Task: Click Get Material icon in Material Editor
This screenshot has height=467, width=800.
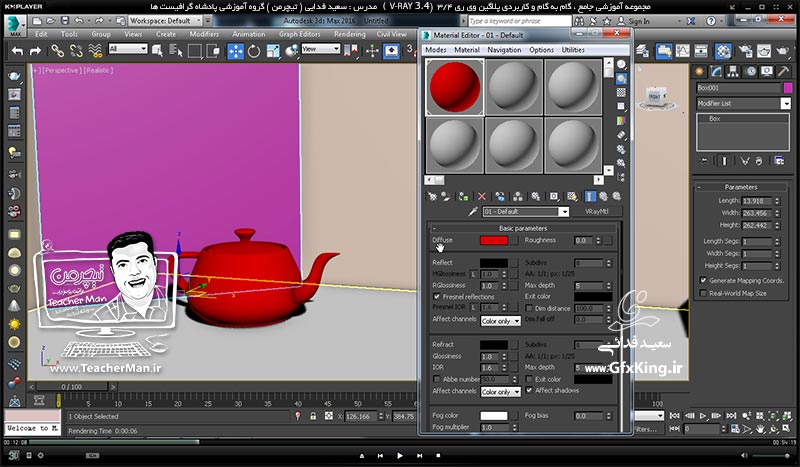Action: coord(432,196)
